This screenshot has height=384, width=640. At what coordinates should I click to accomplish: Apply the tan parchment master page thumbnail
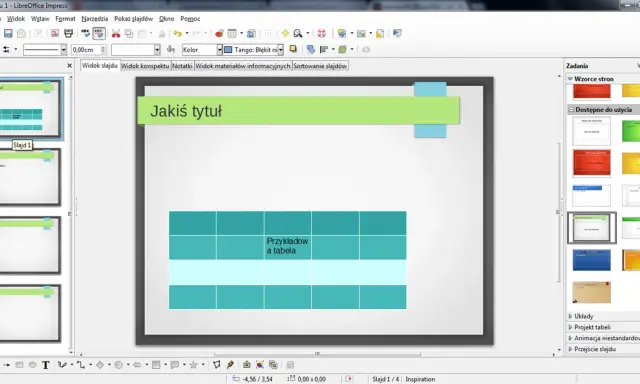(x=591, y=292)
